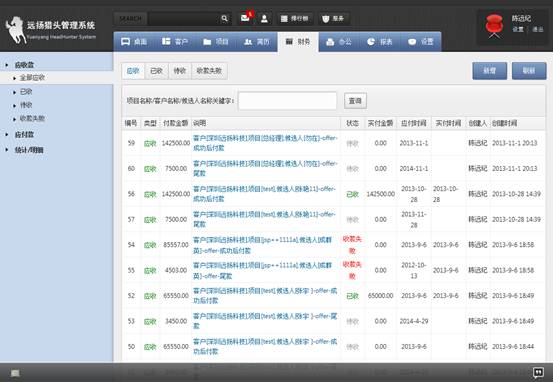Select the 应收 filter tab above the table
Image resolution: width=553 pixels, height=382 pixels.
click(133, 71)
